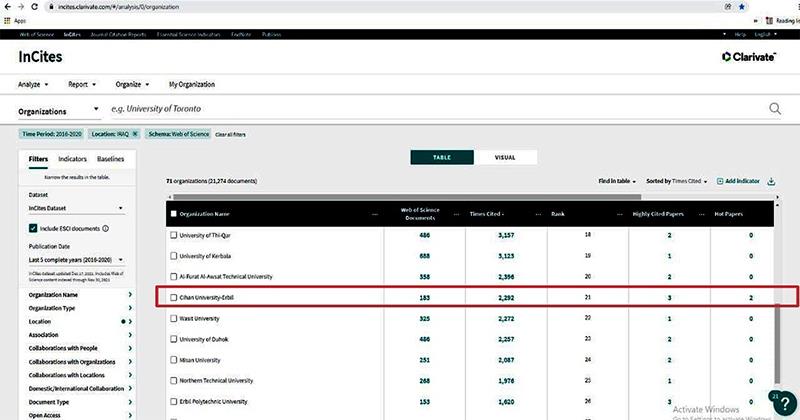
Task: Click the Clarivate logo
Action: [748, 57]
